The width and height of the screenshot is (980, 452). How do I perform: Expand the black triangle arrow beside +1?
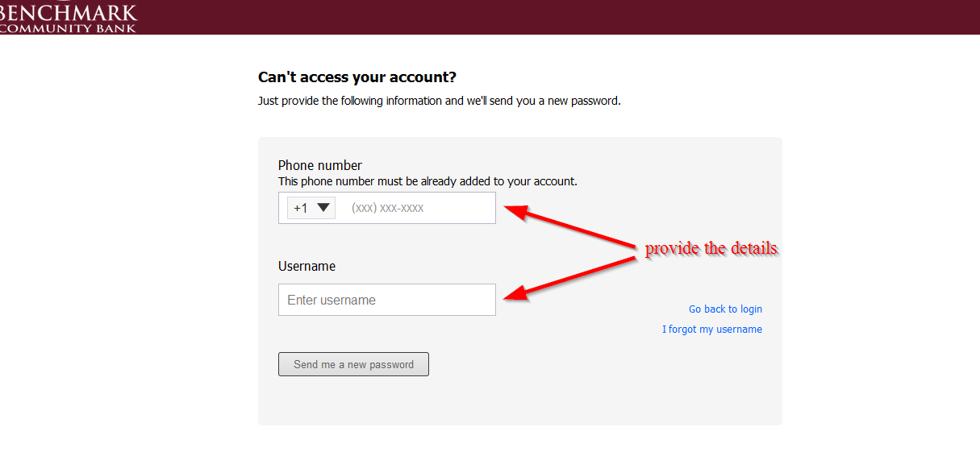[x=323, y=207]
